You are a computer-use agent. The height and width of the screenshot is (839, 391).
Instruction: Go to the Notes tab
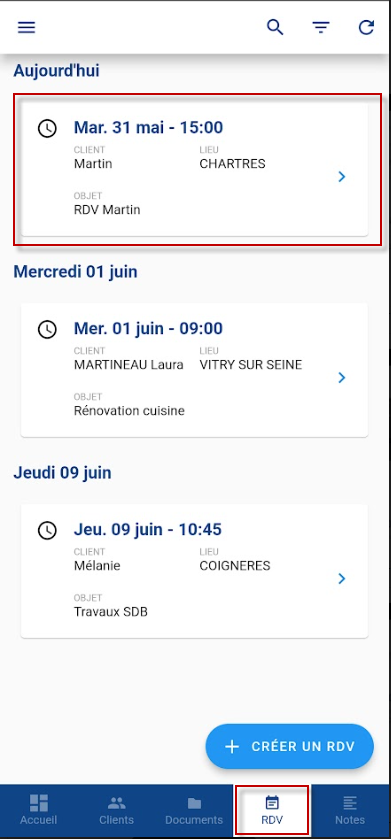coord(350,810)
